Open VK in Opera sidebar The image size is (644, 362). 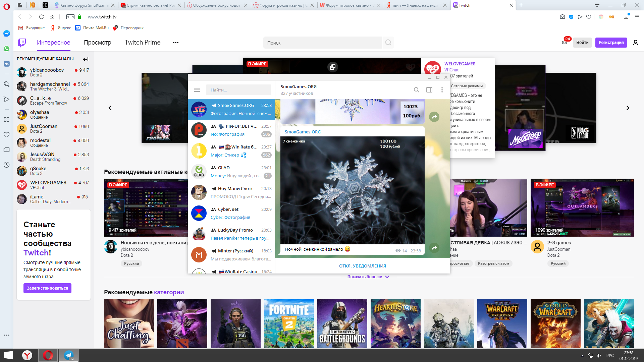click(6, 64)
